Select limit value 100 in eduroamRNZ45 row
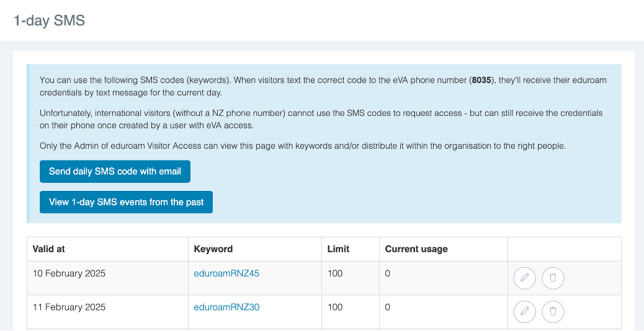This screenshot has height=331, width=644. [335, 273]
